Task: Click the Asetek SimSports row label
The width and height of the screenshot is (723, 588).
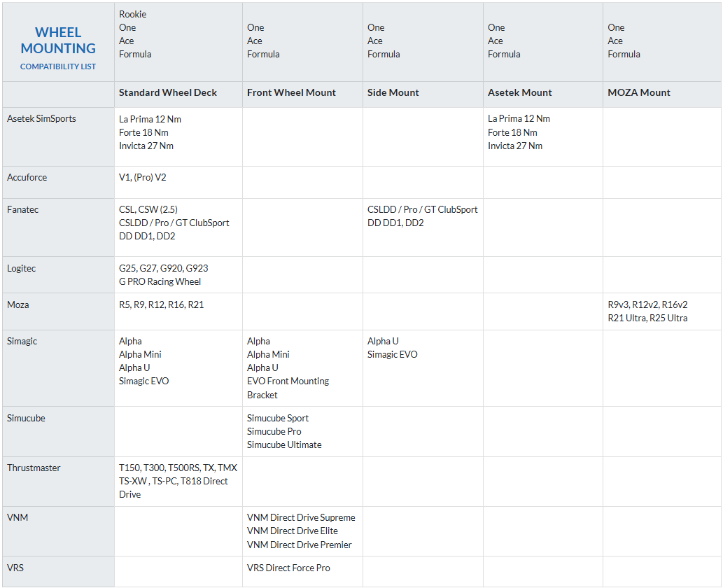Action: click(41, 118)
